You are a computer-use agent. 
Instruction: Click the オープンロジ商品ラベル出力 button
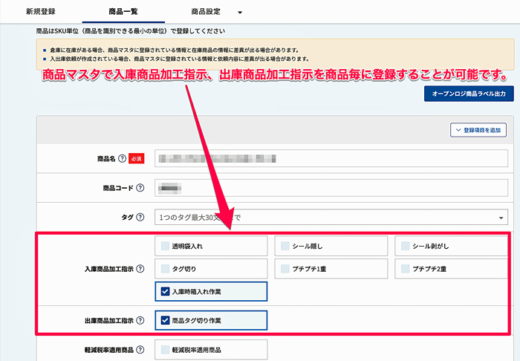pyautogui.click(x=469, y=94)
